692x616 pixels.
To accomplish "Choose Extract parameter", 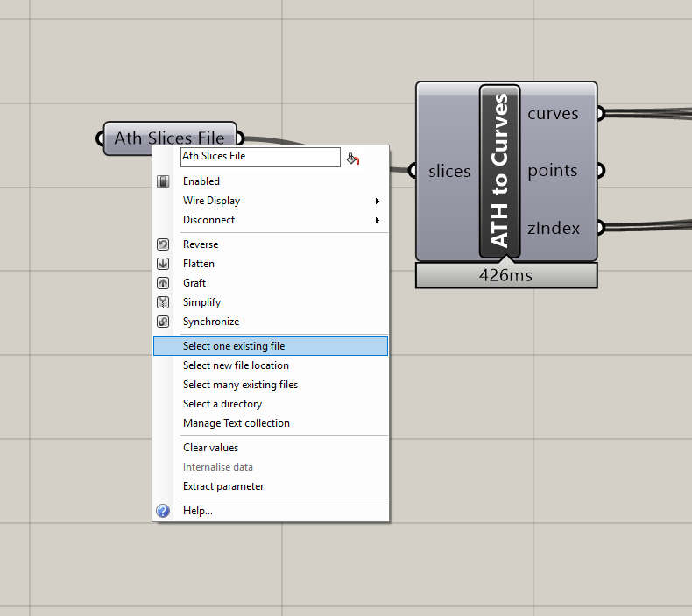I will 271,486.
